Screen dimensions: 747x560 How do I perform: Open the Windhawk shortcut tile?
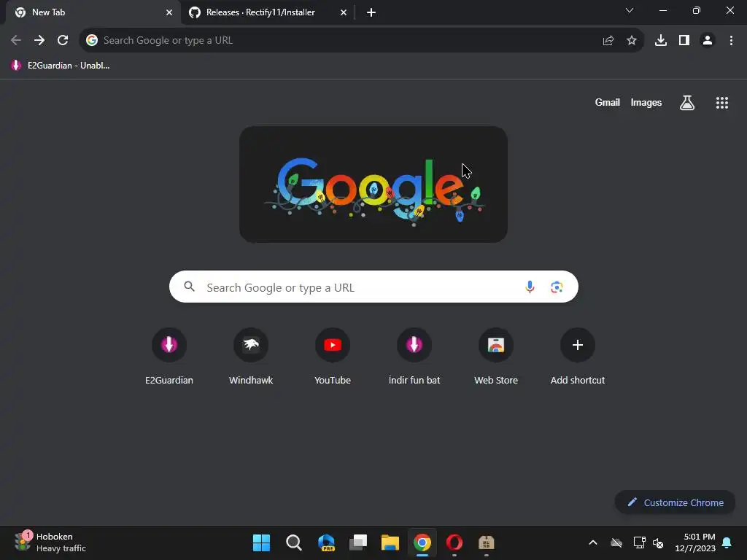click(251, 357)
